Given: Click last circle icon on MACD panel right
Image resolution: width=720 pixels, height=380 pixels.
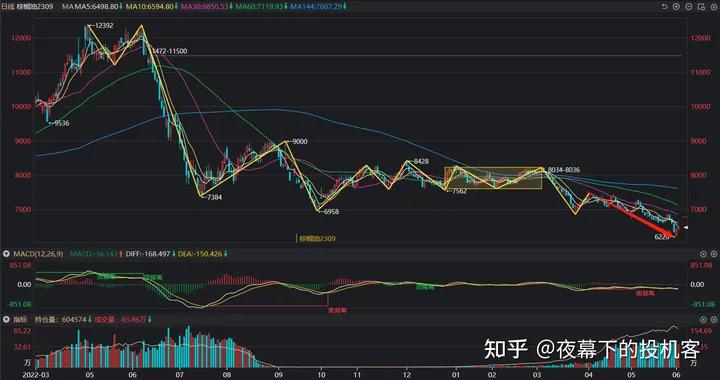Looking at the screenshot, I should coord(713,254).
